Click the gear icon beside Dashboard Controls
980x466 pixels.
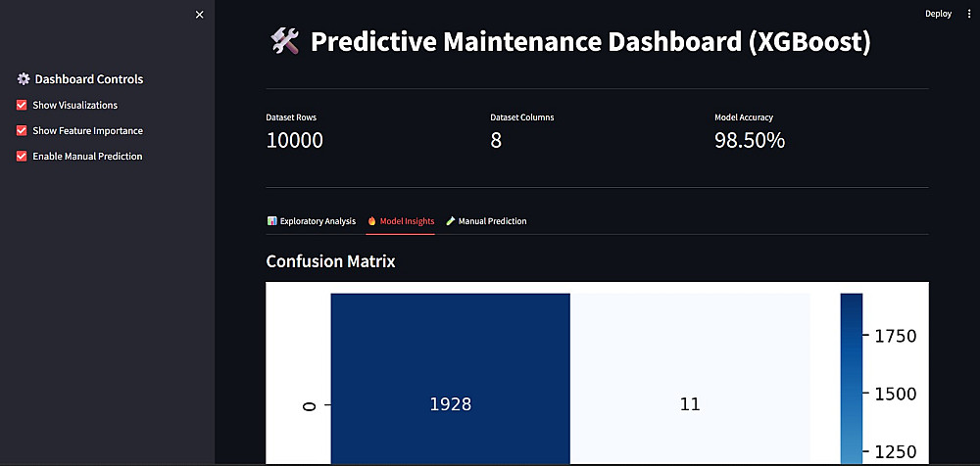point(24,78)
